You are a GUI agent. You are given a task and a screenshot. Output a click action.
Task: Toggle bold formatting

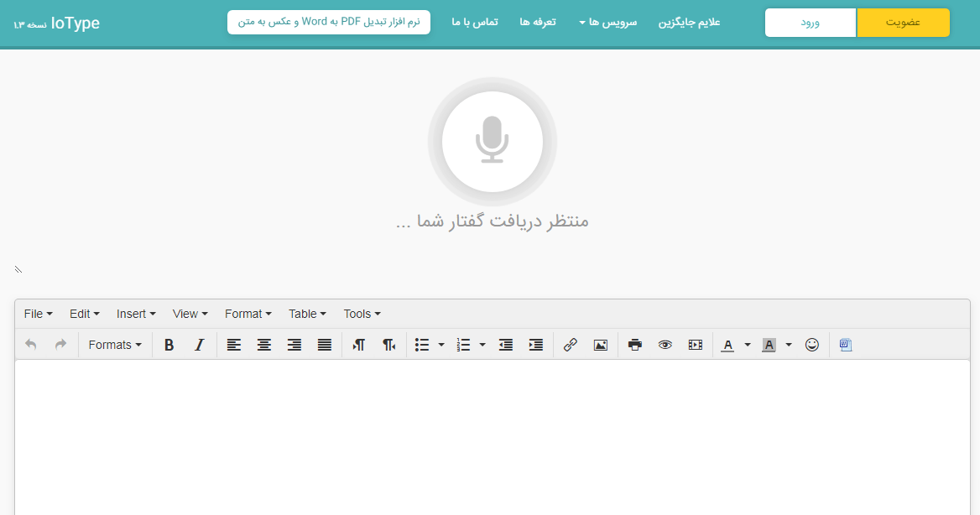tap(169, 344)
